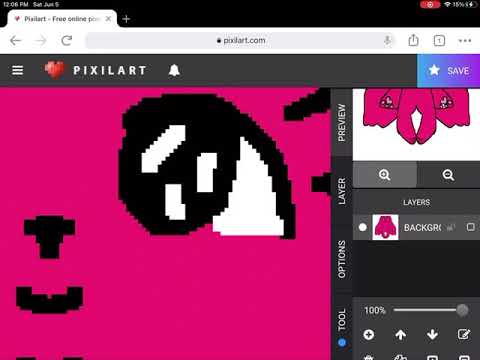The height and width of the screenshot is (360, 480).
Task: Click the layer opacity slider handle
Action: tap(462, 310)
